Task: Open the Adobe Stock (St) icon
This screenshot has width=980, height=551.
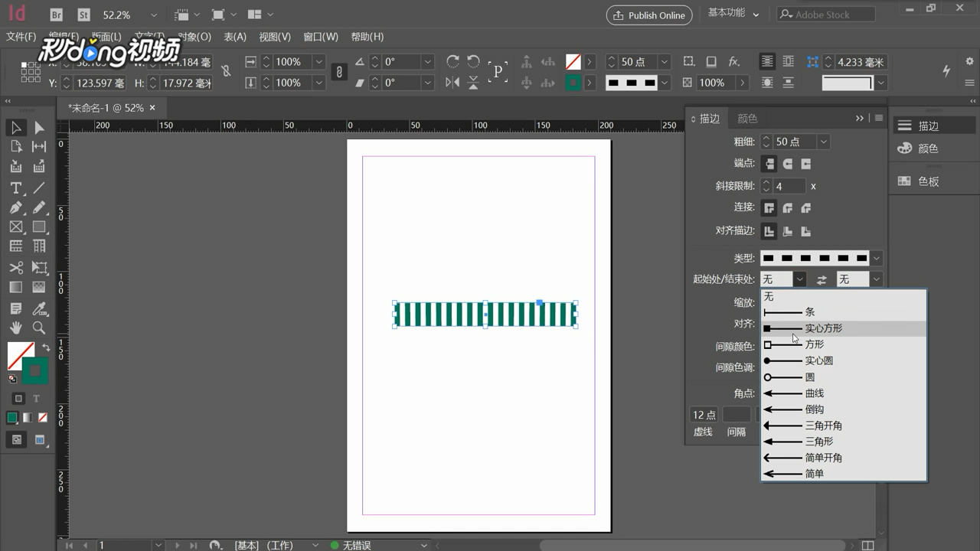Action: click(x=83, y=15)
